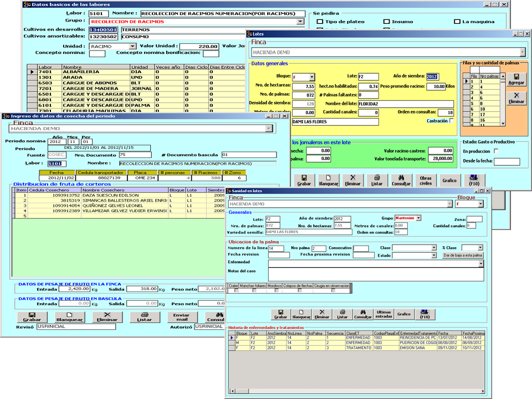The width and height of the screenshot is (532, 399).
Task: Click the Lotes window title icon
Action: tap(250, 34)
